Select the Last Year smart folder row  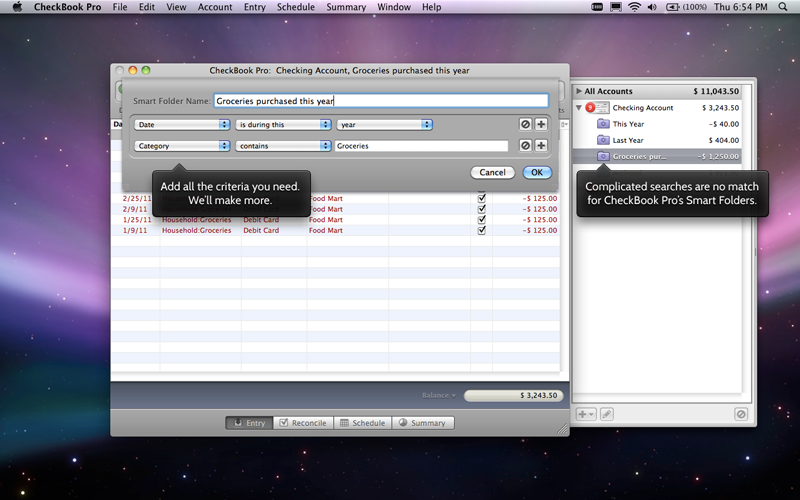657,140
